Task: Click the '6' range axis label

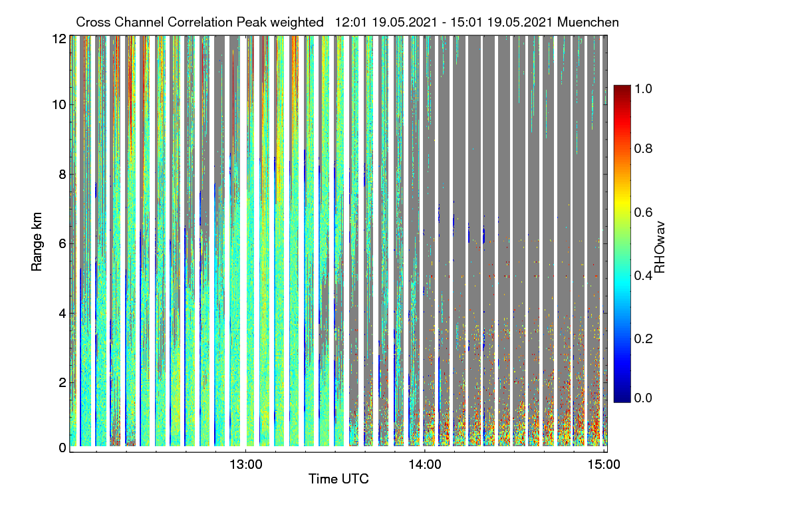Action: click(63, 243)
